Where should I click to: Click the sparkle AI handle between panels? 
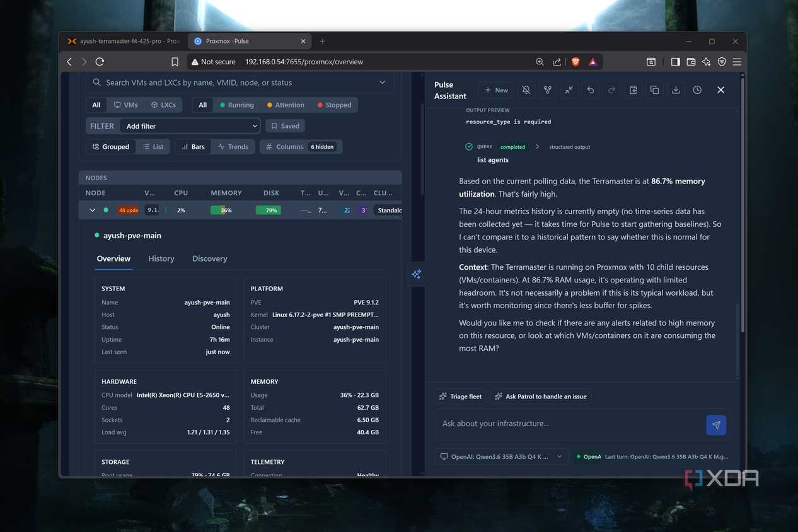(416, 274)
